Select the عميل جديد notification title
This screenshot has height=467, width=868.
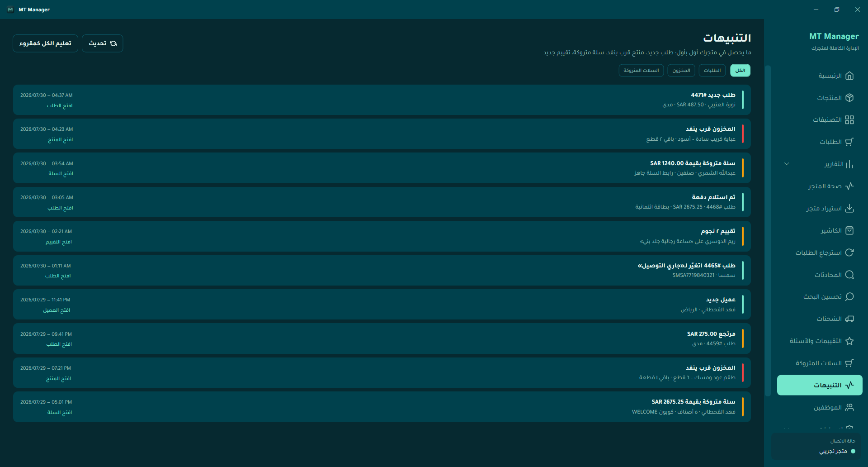pyautogui.click(x=721, y=300)
